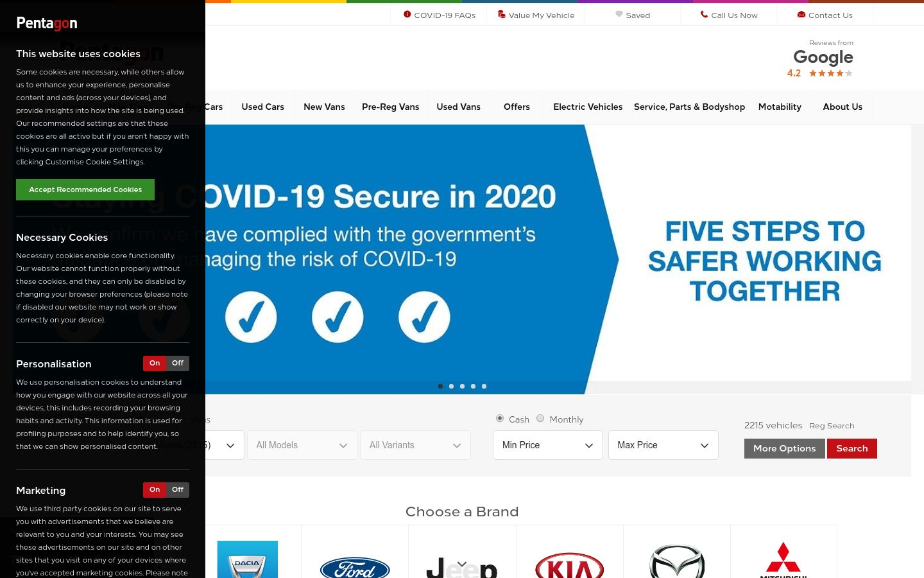Click the More Options button
The width and height of the screenshot is (924, 578).
[784, 448]
